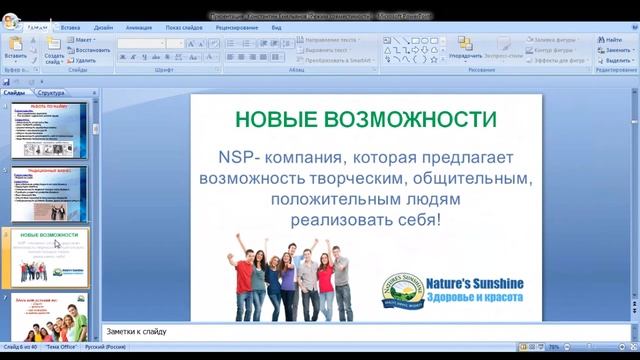640x360 pixels.
Task: Center text alignment
Action: click(242, 57)
